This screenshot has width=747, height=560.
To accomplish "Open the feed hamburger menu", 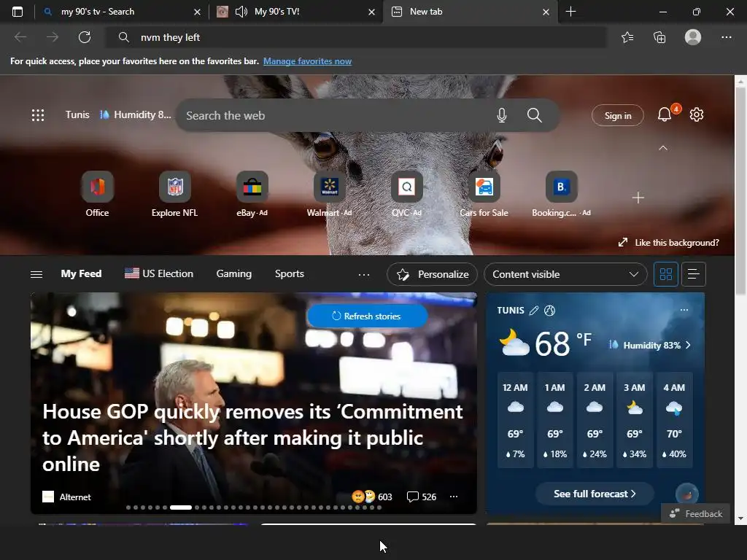I will pos(36,274).
